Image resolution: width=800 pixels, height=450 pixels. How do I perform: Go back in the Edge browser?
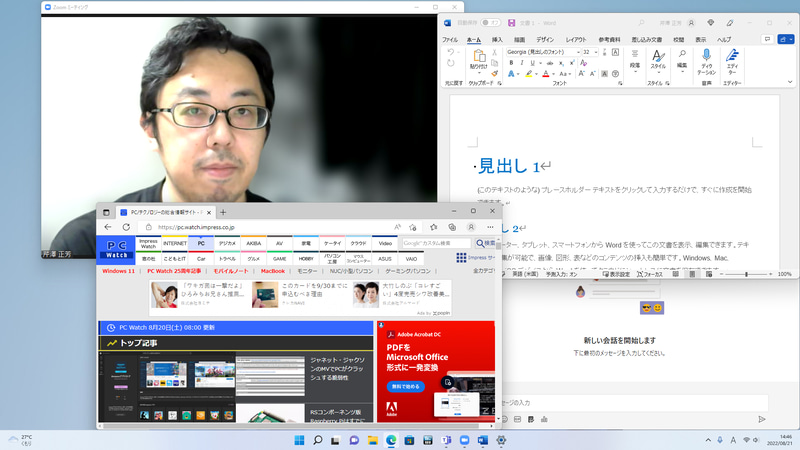pyautogui.click(x=108, y=227)
